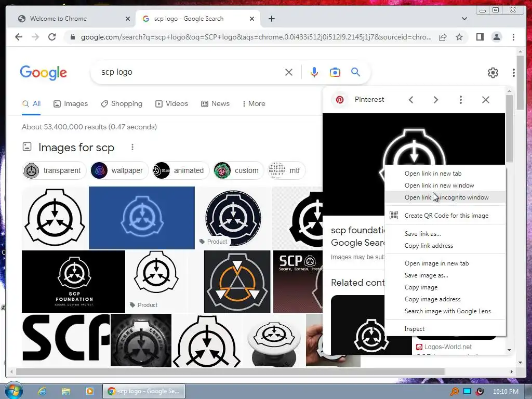This screenshot has height=399, width=532.
Task: Switch to the Videos search tab
Action: tap(171, 103)
